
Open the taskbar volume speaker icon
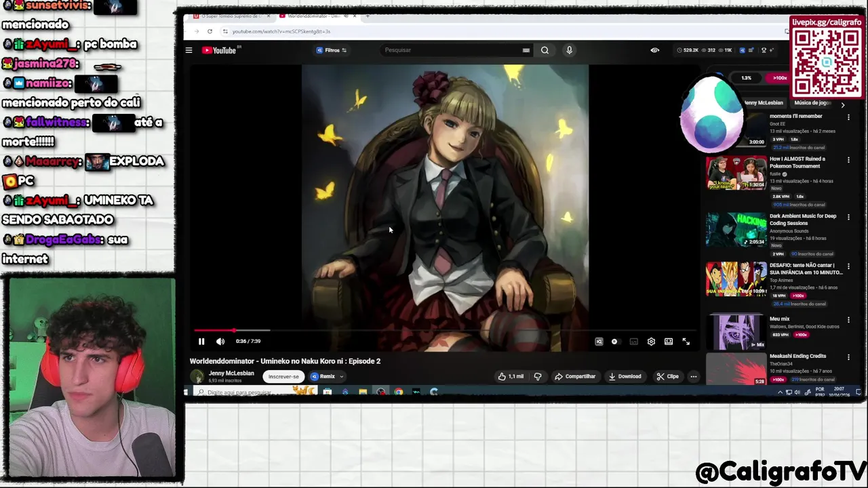pyautogui.click(x=797, y=392)
